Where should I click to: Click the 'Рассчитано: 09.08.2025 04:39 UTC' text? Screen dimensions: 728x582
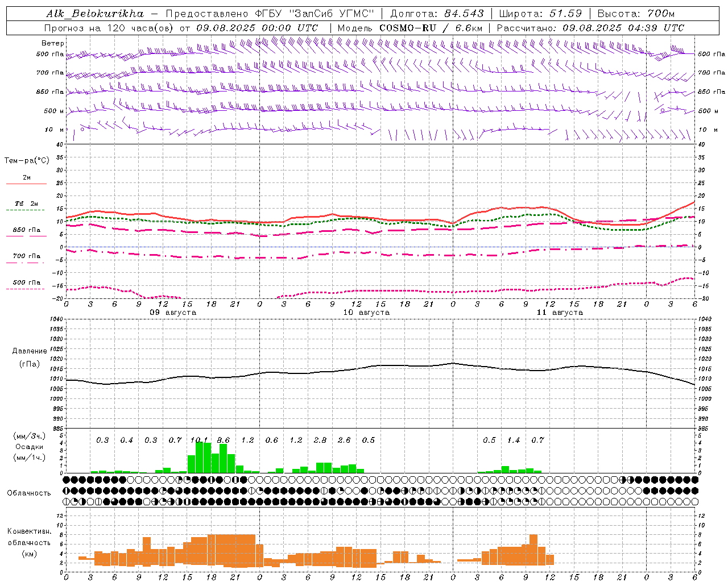coord(590,28)
